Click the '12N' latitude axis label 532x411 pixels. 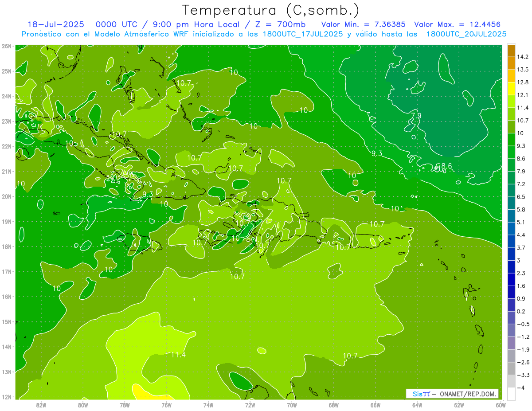pos(7,397)
